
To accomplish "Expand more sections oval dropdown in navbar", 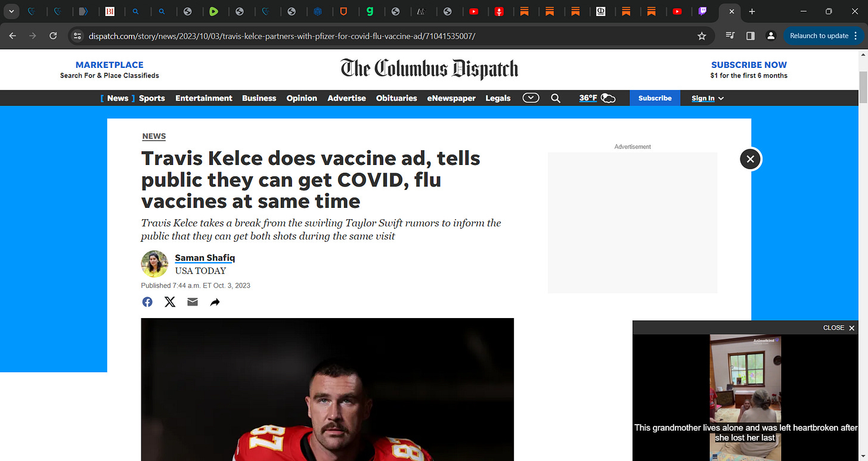I will point(531,98).
